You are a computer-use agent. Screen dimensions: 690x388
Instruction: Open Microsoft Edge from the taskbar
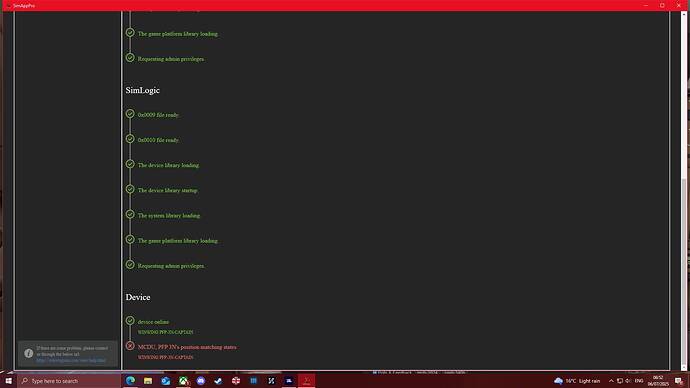coord(130,381)
